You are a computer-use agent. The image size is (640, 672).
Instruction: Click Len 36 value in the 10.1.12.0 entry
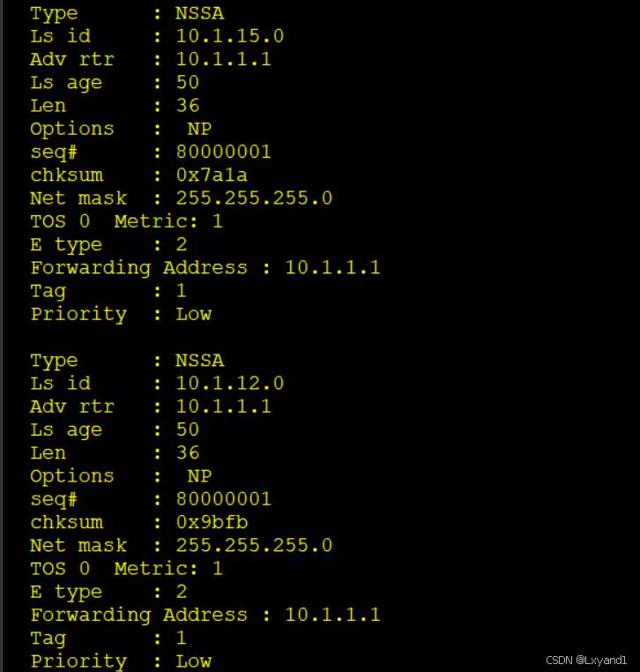pos(187,453)
